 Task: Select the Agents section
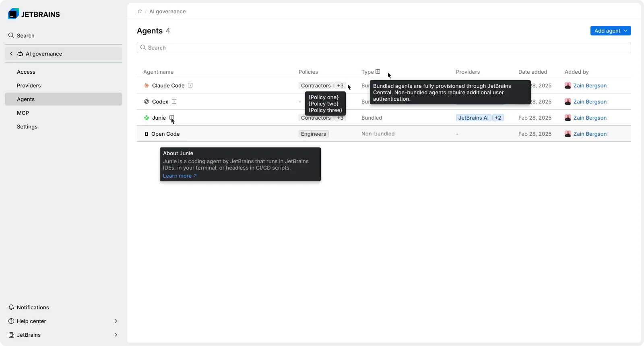tap(64, 99)
